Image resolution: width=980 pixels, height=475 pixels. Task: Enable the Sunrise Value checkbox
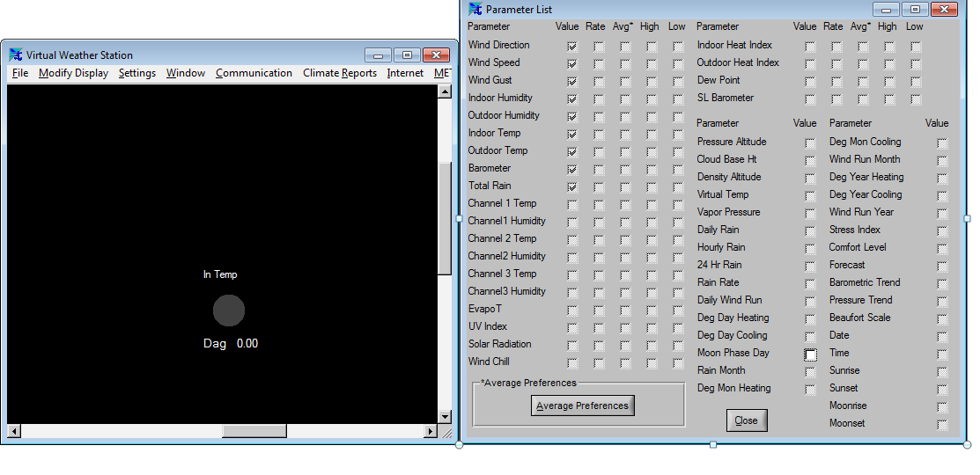942,372
